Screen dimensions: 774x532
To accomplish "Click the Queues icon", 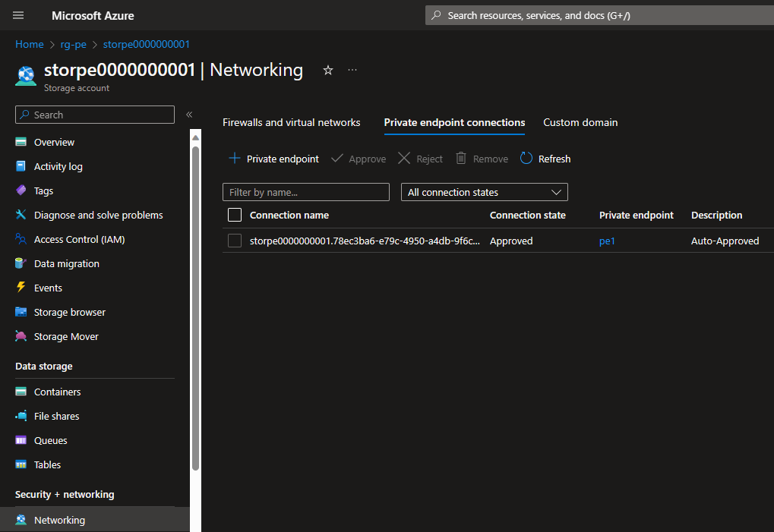I will pos(21,440).
